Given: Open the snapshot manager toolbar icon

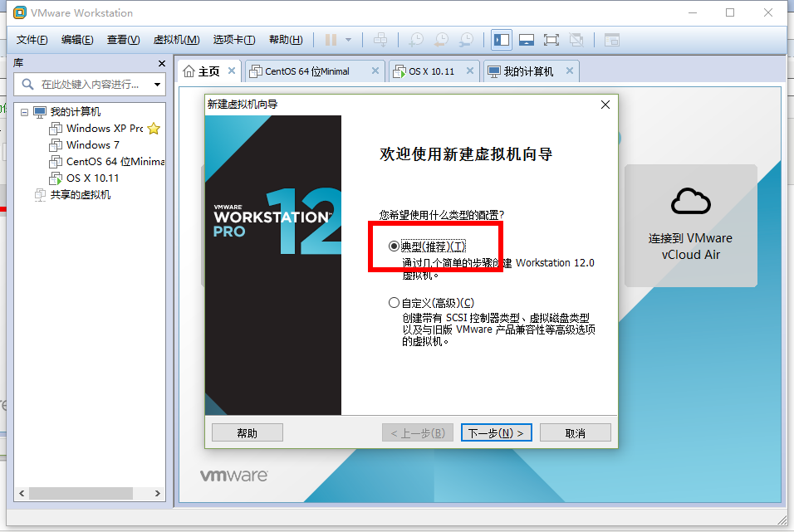Looking at the screenshot, I should pos(467,40).
